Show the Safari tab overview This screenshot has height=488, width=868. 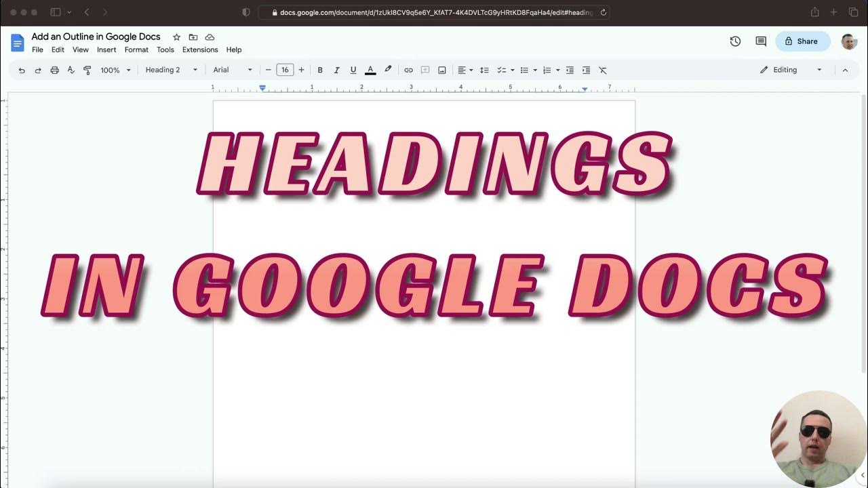tap(853, 12)
